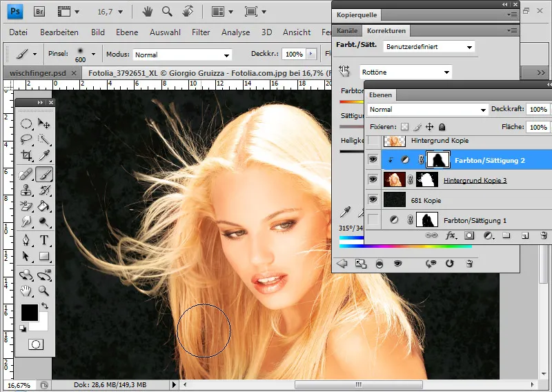Screen dimensions: 552x392
Task: Pick the Clone Stamp tool
Action: (x=26, y=190)
